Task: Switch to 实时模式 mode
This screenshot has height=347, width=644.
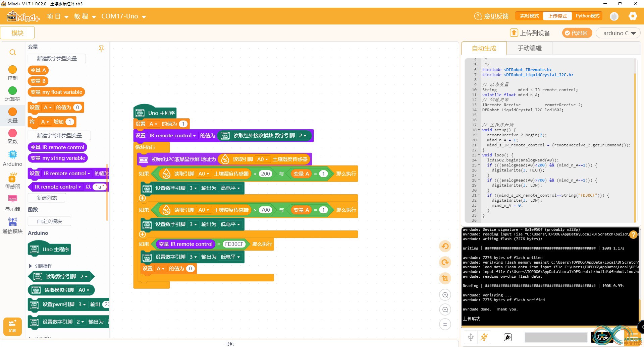Action: tap(529, 16)
